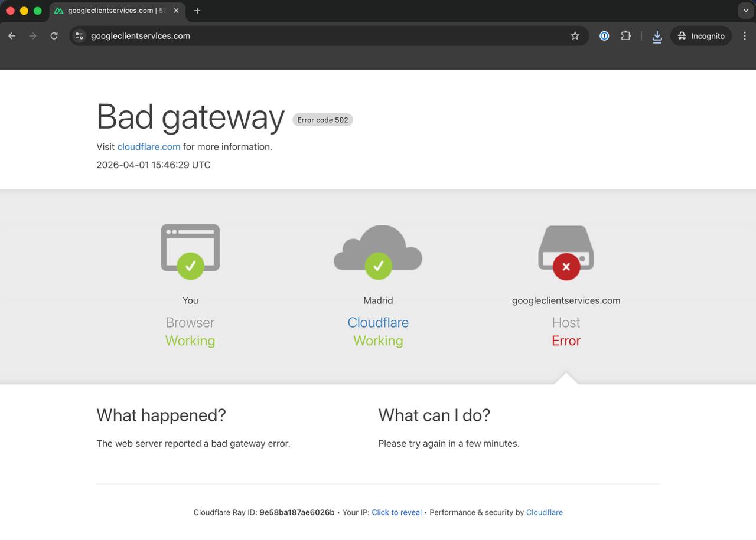This screenshot has width=756, height=540.
Task: Open a new tab with the plus button
Action: (197, 10)
